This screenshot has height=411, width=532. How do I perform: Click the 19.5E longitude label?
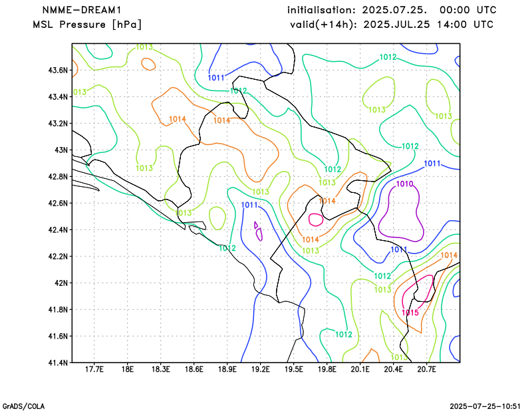294,369
